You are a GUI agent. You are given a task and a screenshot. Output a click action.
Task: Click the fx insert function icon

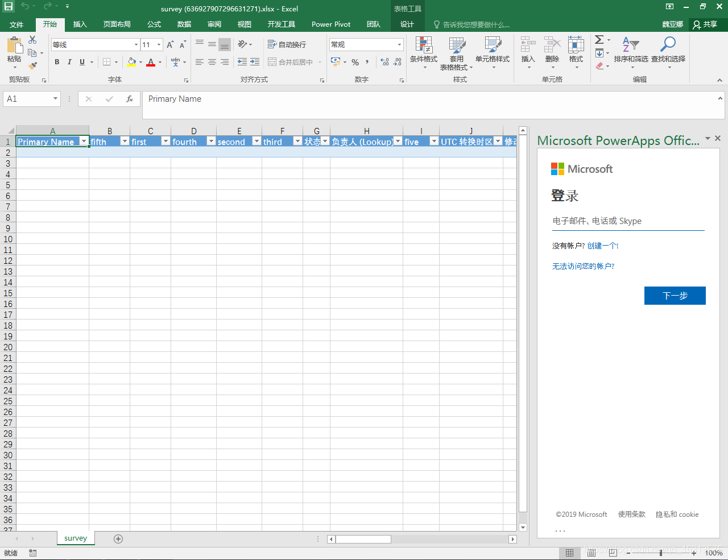pyautogui.click(x=130, y=99)
